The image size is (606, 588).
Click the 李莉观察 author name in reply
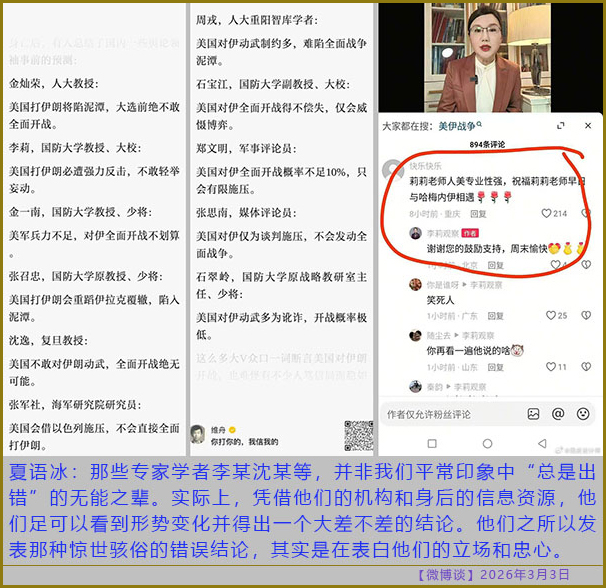[443, 233]
